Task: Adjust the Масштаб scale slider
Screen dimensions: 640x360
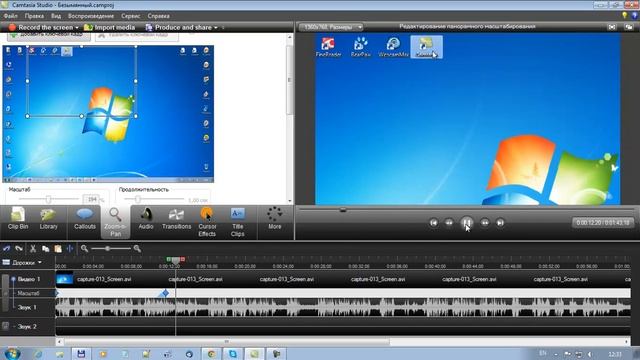Action: [49, 199]
